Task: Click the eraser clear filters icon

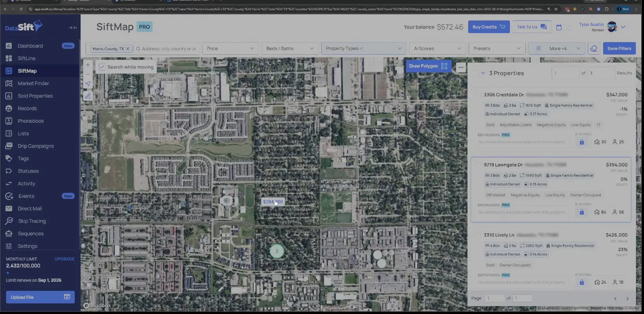Action: [594, 48]
